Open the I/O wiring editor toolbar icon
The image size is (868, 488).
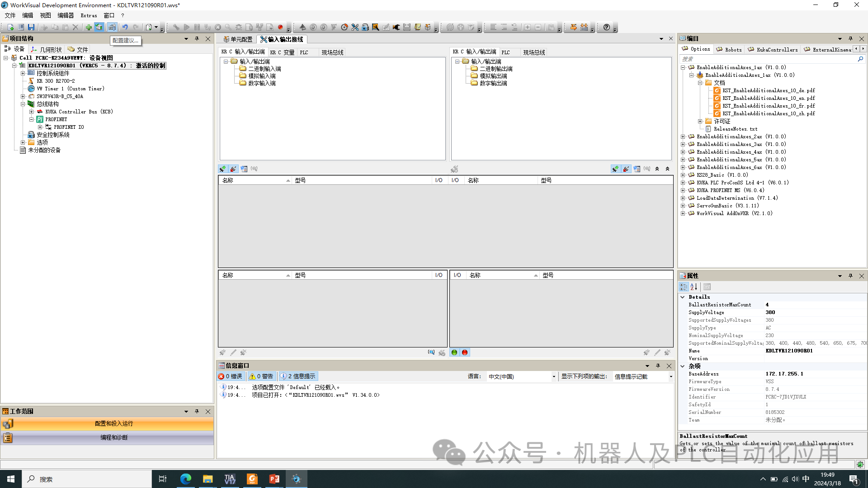355,27
